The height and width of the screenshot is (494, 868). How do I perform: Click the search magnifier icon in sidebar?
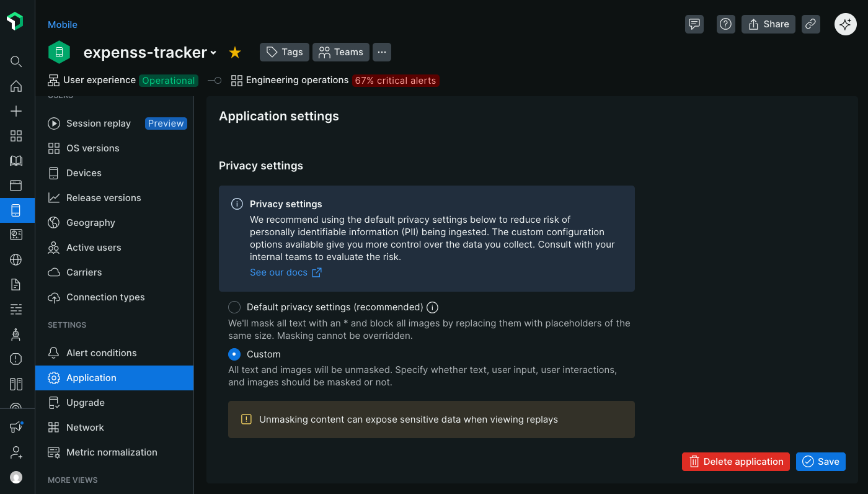pyautogui.click(x=17, y=61)
